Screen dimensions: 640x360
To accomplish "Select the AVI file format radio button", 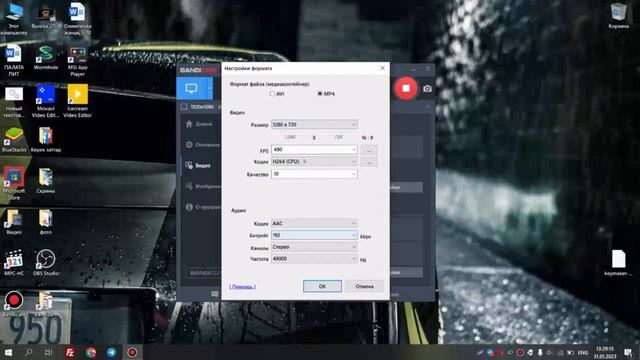I will tap(272, 93).
